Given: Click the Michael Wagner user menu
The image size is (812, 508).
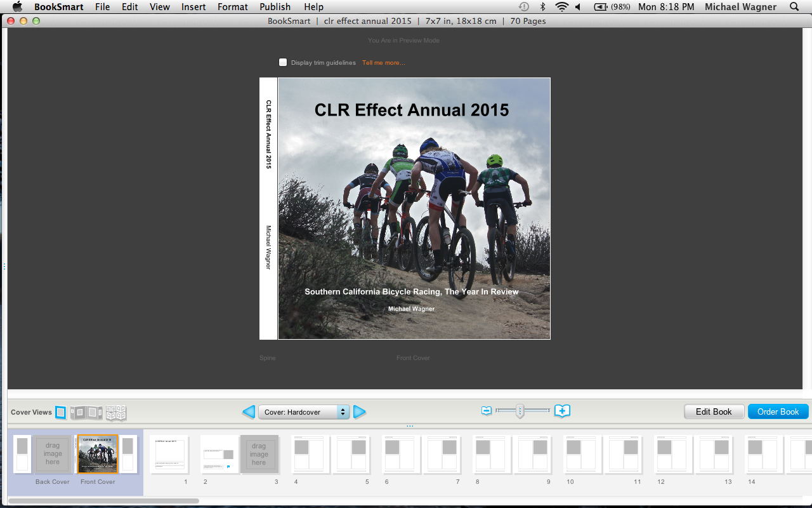Looking at the screenshot, I should tap(741, 7).
